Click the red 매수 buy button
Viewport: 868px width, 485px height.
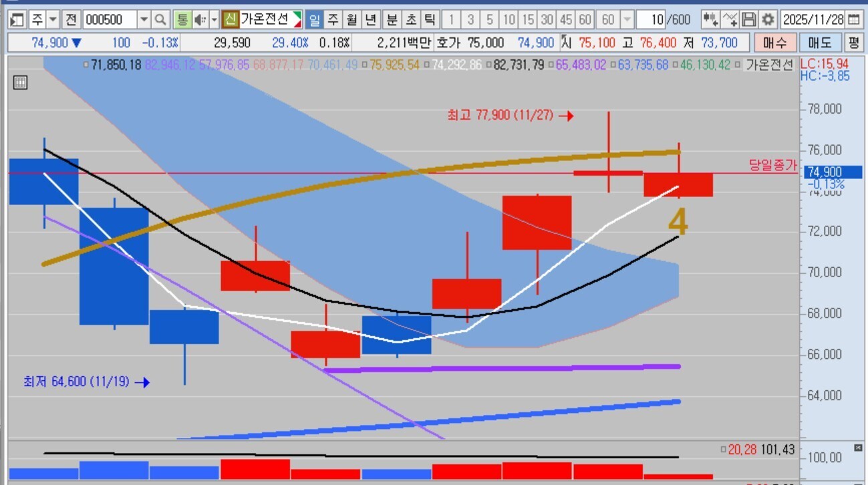775,43
